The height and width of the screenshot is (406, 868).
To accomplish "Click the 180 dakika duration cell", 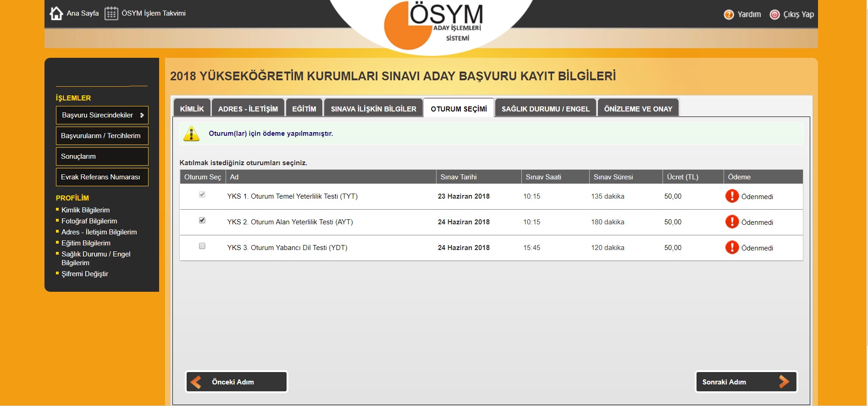I will click(x=608, y=222).
